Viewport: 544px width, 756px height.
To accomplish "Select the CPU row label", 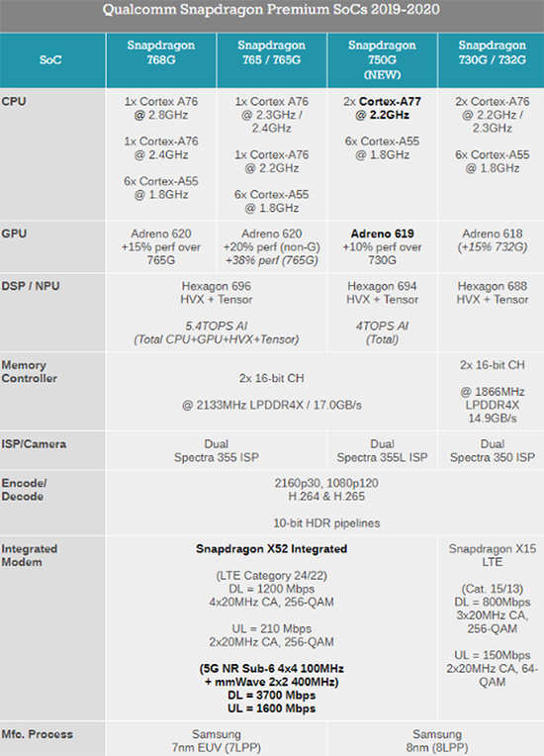I will click(14, 102).
